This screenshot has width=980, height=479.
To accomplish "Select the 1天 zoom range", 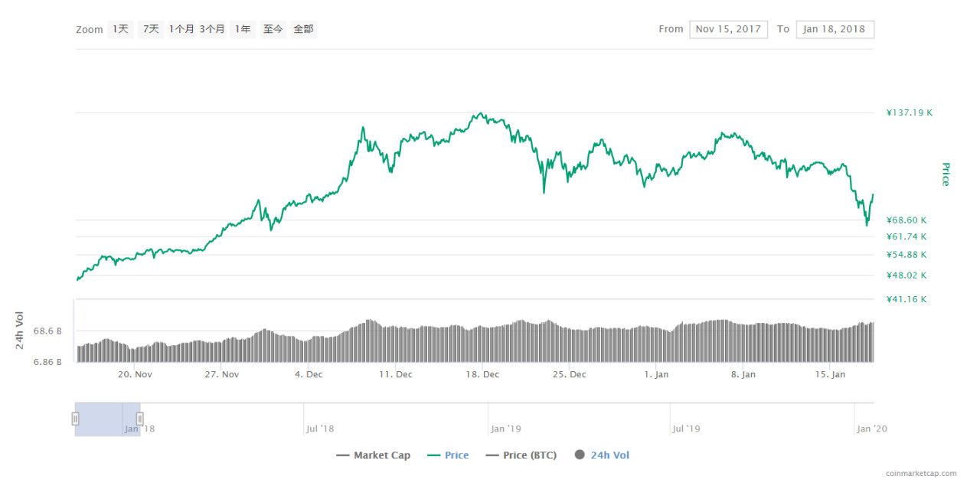I will (x=120, y=29).
